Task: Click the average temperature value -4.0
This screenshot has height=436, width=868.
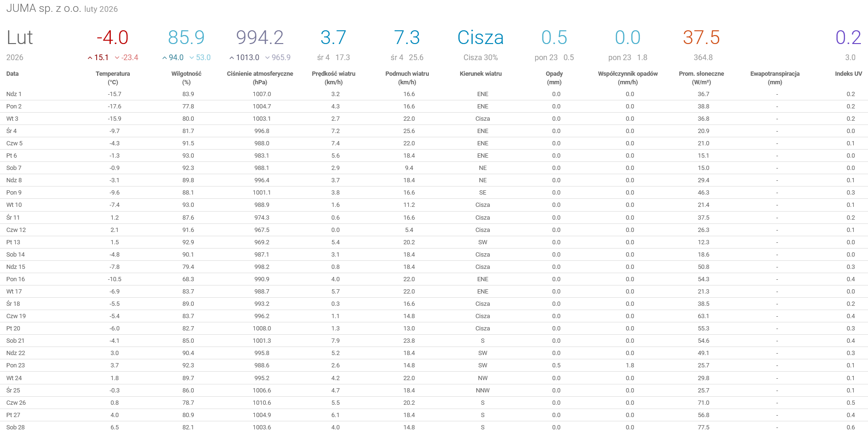Action: pyautogui.click(x=113, y=37)
